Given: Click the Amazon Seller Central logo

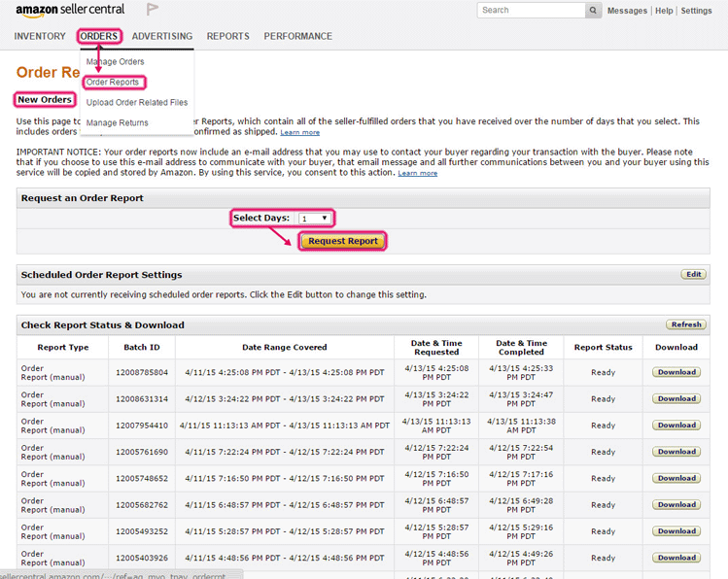Looking at the screenshot, I should click(70, 11).
